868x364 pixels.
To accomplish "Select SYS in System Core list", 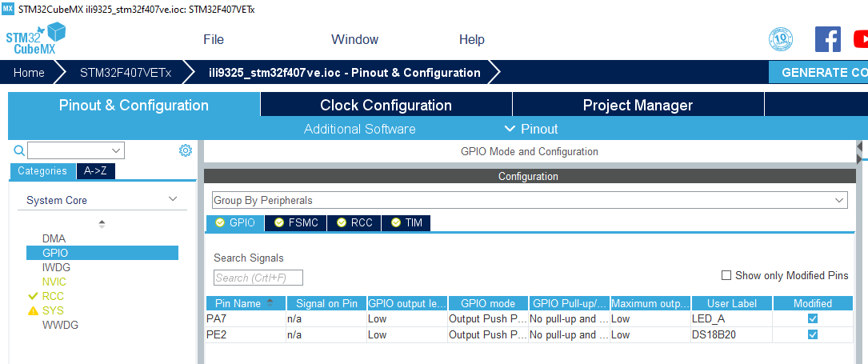I will click(x=53, y=311).
